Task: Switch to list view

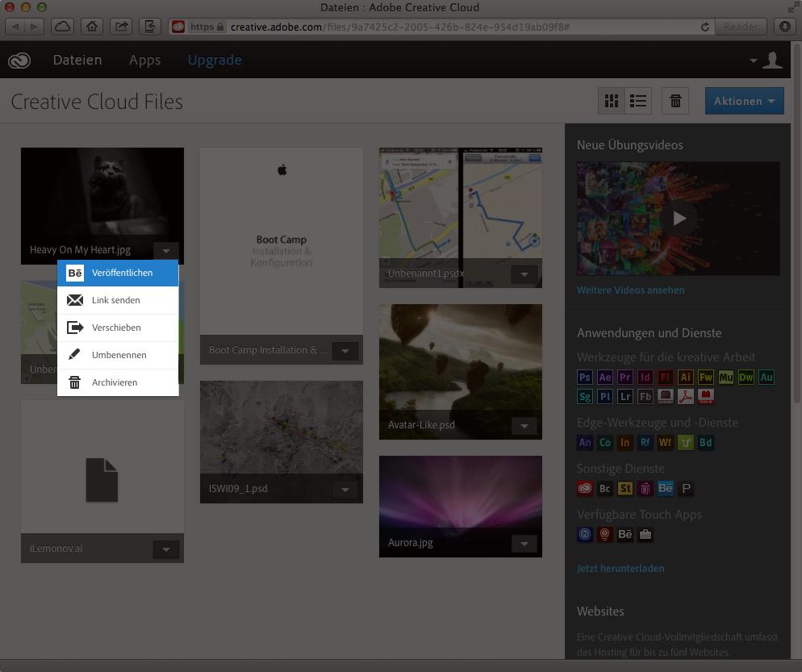Action: [638, 101]
